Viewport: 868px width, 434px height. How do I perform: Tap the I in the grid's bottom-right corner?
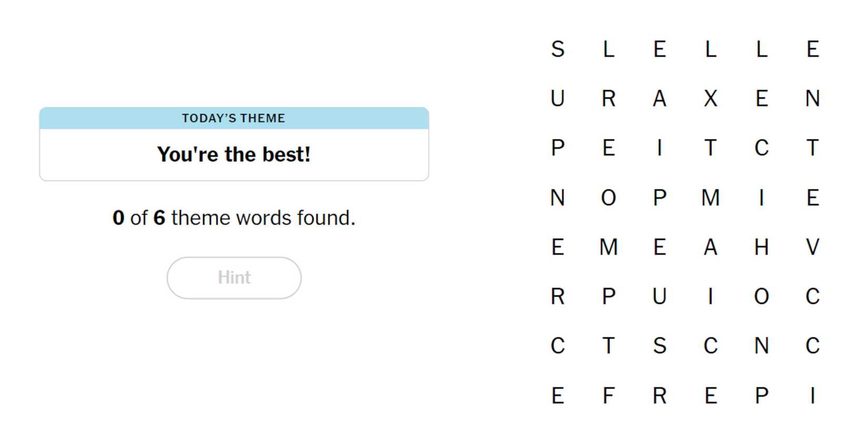pyautogui.click(x=812, y=396)
